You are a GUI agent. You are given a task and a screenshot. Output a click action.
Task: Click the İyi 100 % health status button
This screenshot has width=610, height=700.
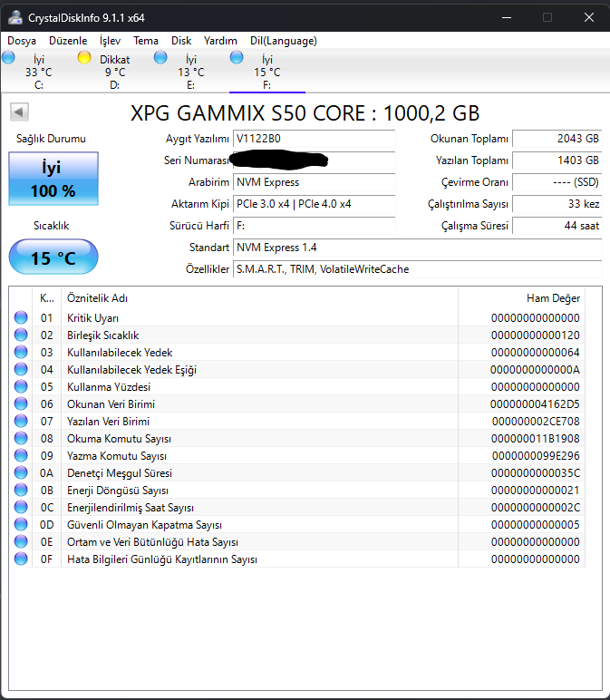pyautogui.click(x=53, y=179)
